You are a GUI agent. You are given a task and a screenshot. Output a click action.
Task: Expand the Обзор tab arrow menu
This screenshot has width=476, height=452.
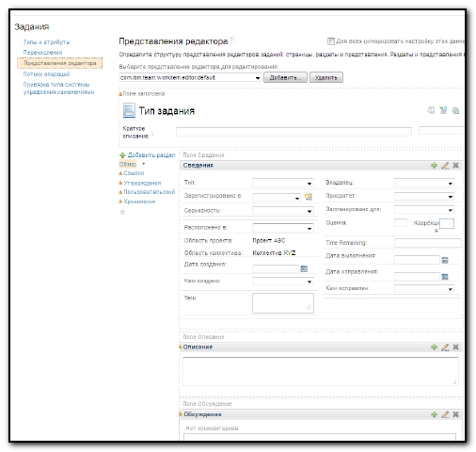click(144, 164)
